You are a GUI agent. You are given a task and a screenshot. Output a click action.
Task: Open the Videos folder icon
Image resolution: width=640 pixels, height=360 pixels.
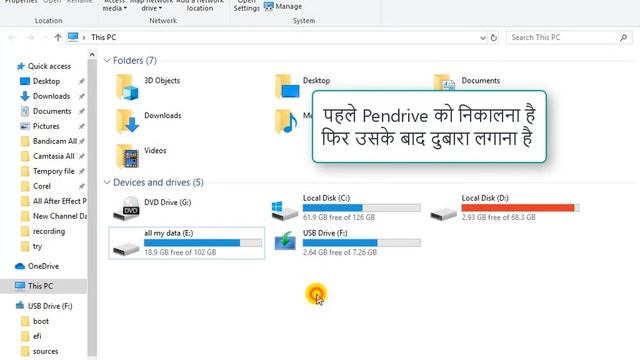point(127,156)
